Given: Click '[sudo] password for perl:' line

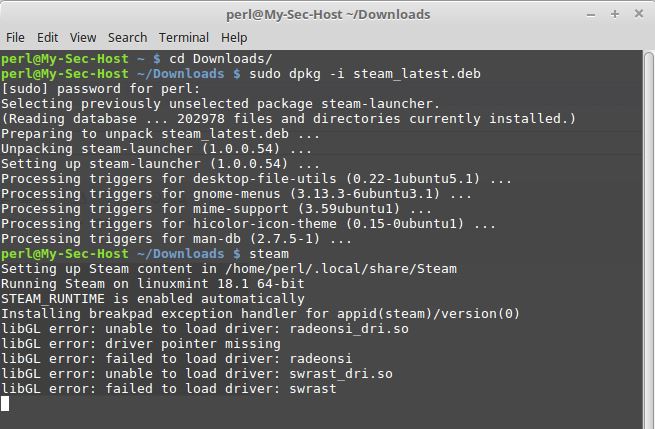Looking at the screenshot, I should click(x=101, y=89).
